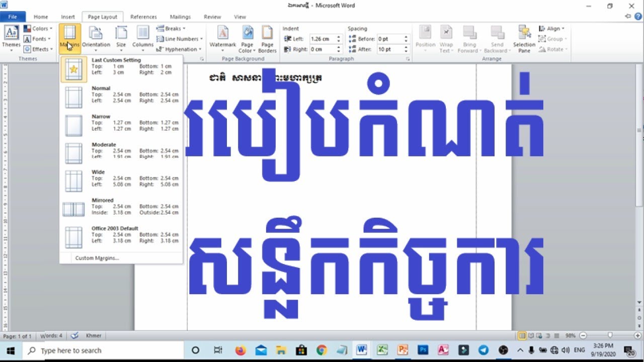Click zoom in plus button
The image size is (644, 362).
coord(637,335)
